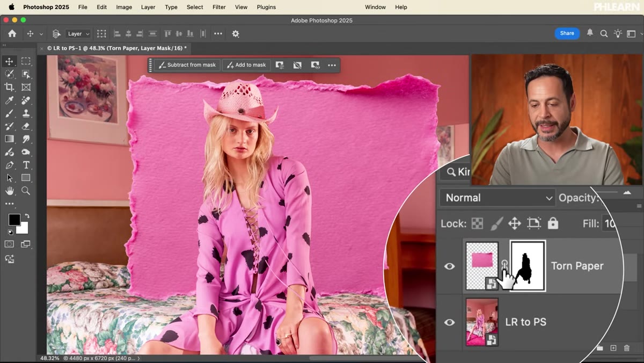The height and width of the screenshot is (363, 644).
Task: Select the Move tool in the toolbar
Action: 9,61
